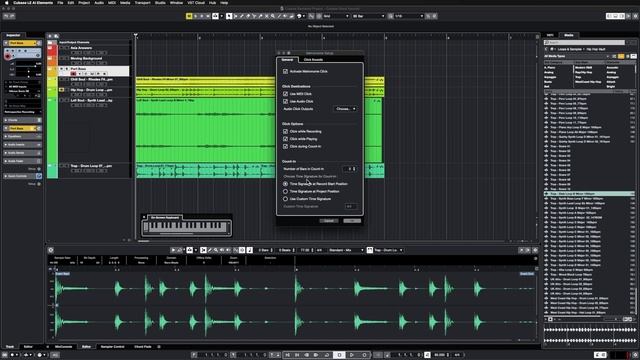Expand the Audio Inserts Inspector section

coord(22,144)
